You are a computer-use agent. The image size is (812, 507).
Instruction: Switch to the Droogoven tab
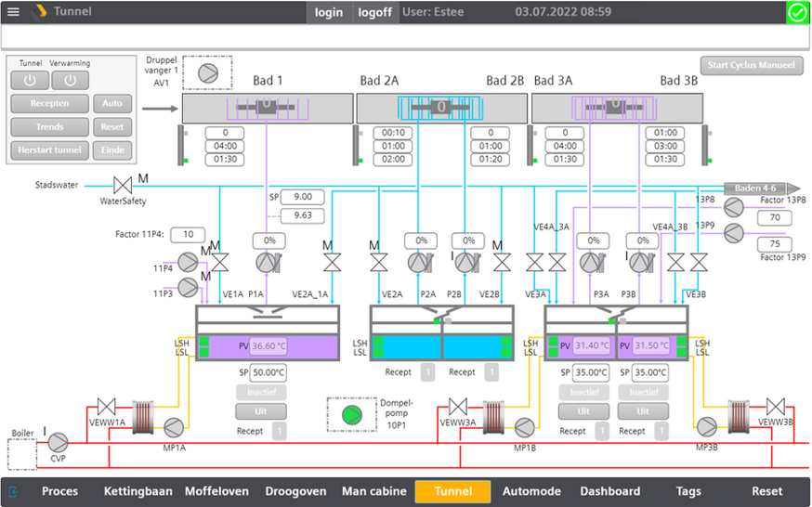pyautogui.click(x=295, y=491)
